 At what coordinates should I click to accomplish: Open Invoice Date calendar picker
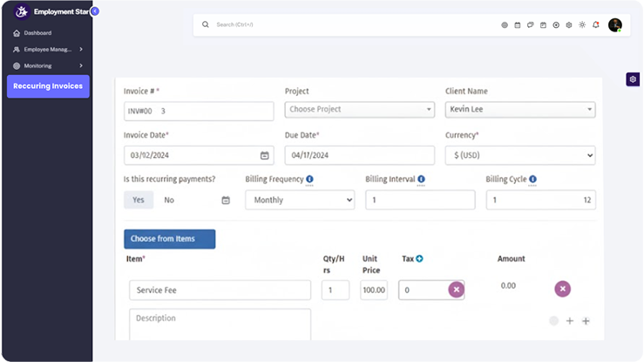(x=265, y=155)
